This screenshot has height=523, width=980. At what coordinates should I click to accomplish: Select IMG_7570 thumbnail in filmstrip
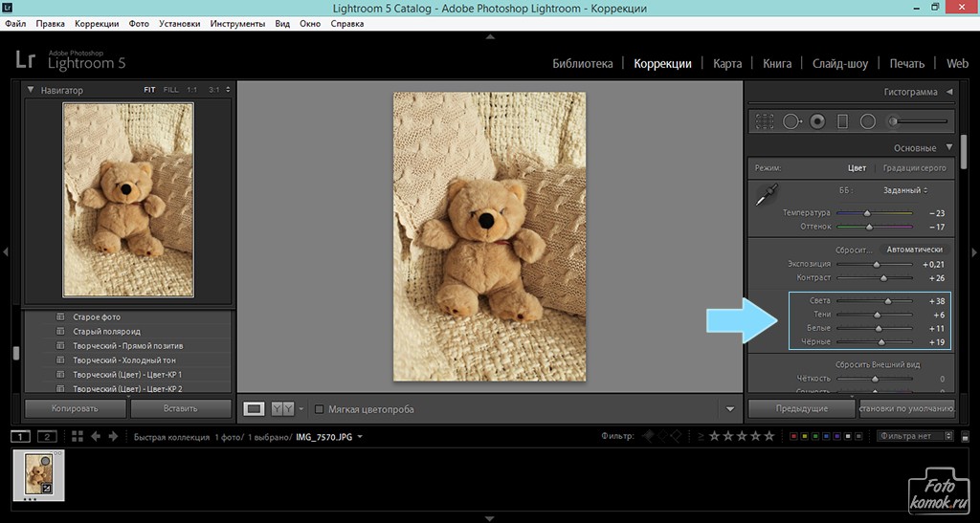(37, 474)
